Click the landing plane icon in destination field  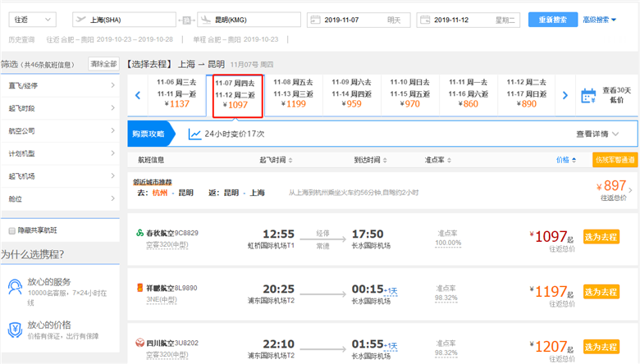click(x=206, y=19)
